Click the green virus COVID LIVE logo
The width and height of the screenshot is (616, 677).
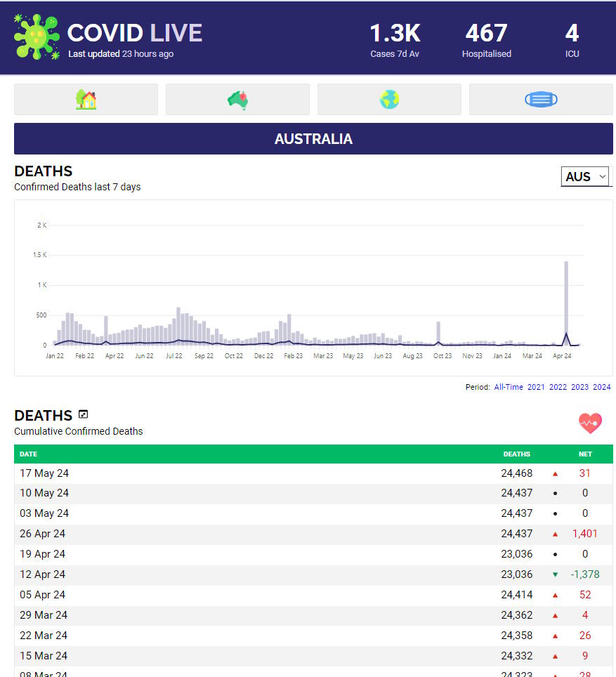[37, 37]
